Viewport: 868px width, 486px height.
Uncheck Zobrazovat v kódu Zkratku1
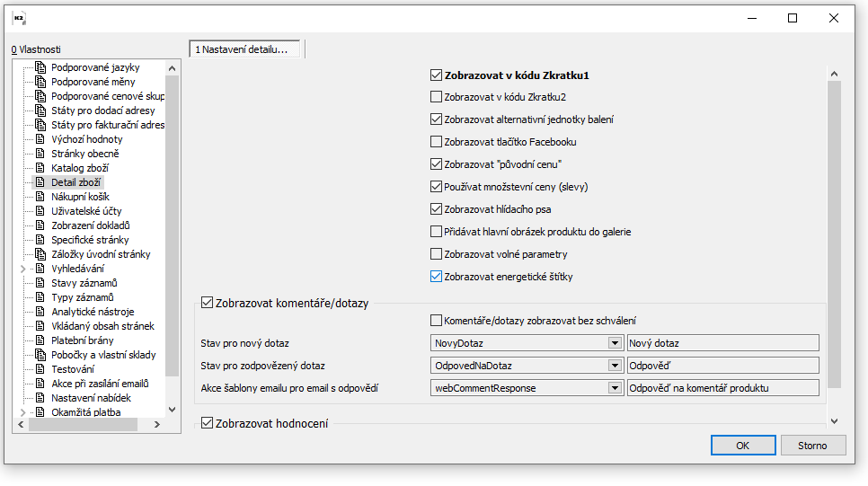pyautogui.click(x=436, y=75)
